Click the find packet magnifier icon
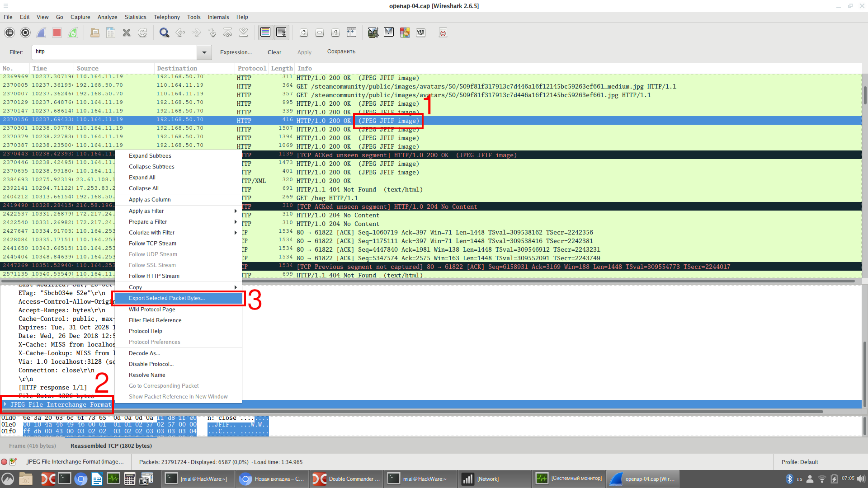 click(x=164, y=33)
